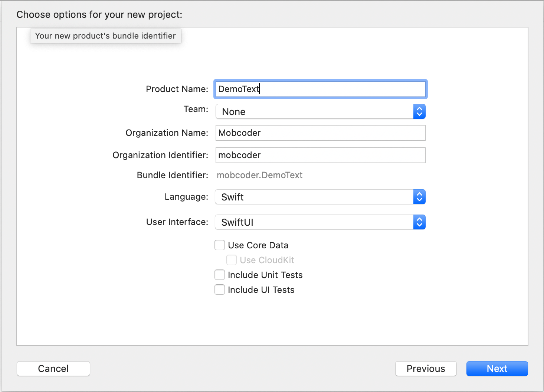Click the Organization Name field
This screenshot has width=544, height=392.
320,133
